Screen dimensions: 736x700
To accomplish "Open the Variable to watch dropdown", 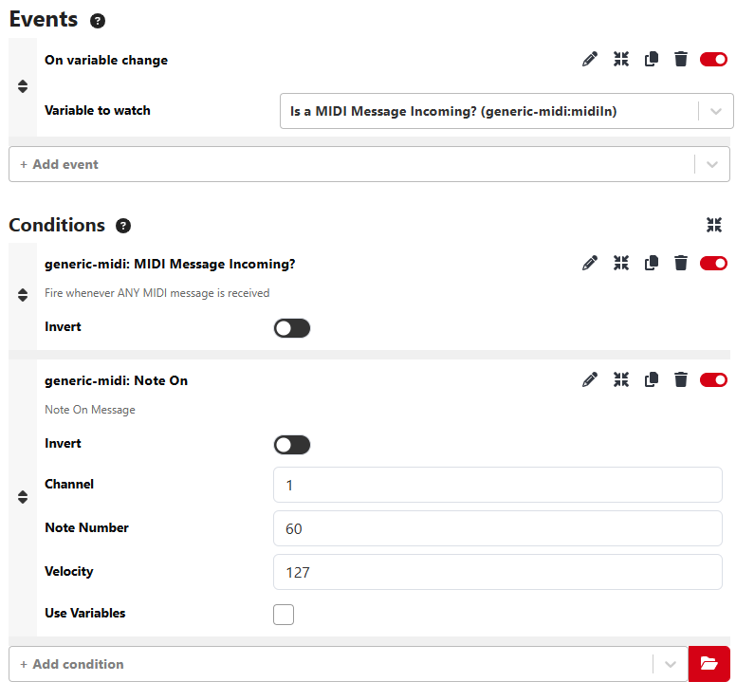I will pyautogui.click(x=506, y=111).
